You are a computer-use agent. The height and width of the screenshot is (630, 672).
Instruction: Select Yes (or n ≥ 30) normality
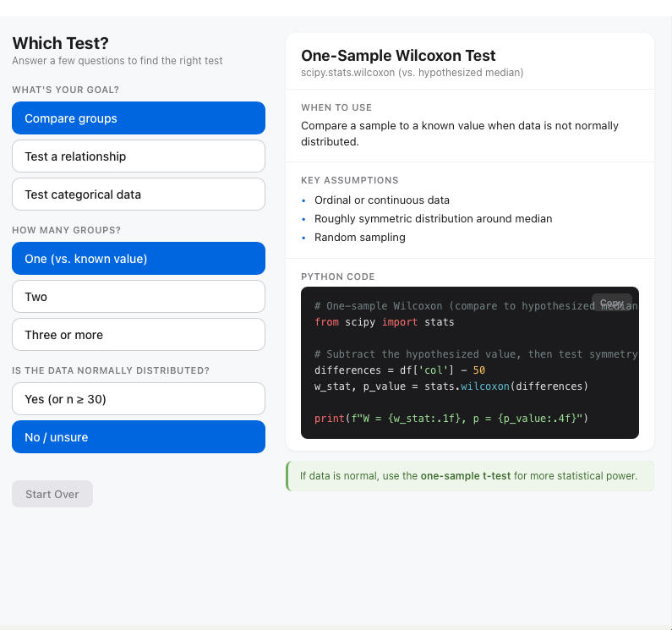[x=139, y=399]
